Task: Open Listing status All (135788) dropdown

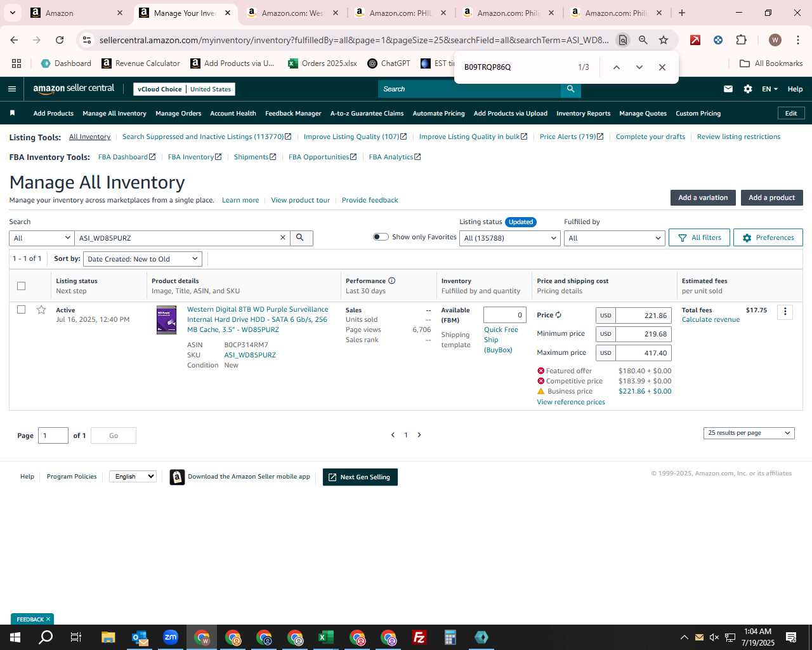Action: pos(510,238)
